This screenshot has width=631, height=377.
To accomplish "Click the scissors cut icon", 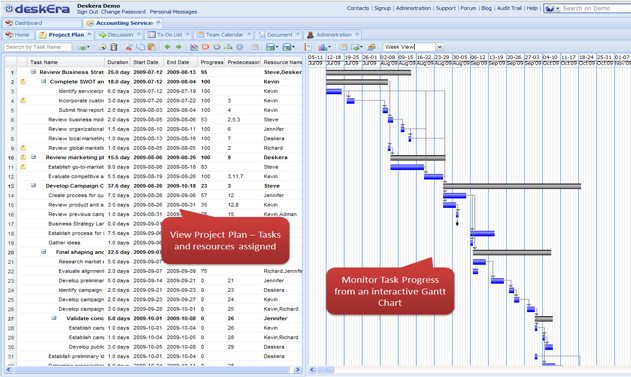I will coord(129,47).
